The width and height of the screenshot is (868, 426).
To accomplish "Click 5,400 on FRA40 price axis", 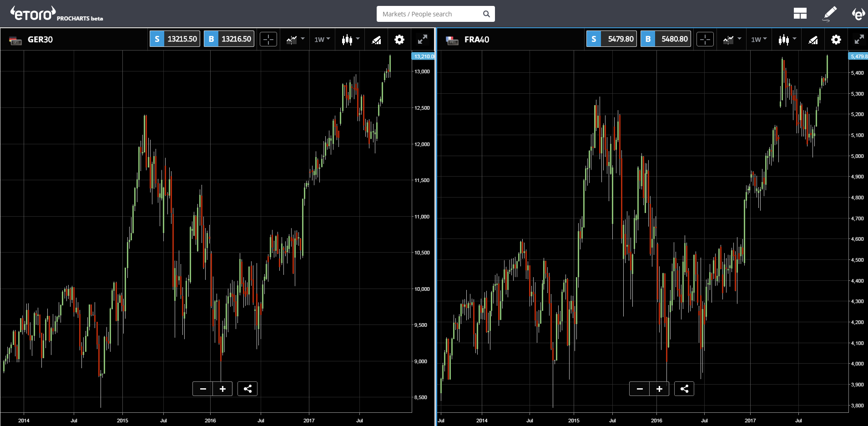I will [857, 73].
